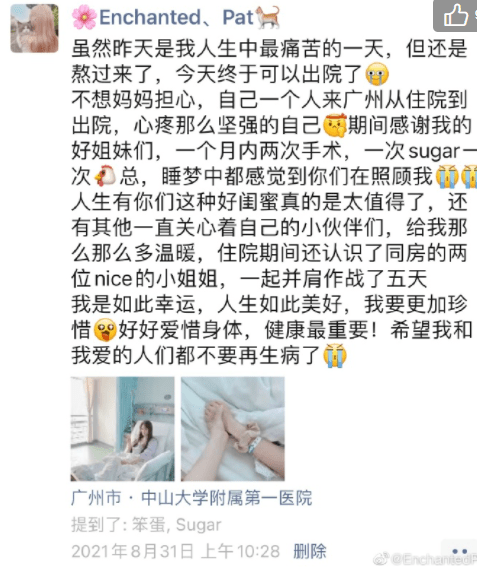Open the poster's profile avatar
This screenshot has height=568, width=477.
coord(34,28)
